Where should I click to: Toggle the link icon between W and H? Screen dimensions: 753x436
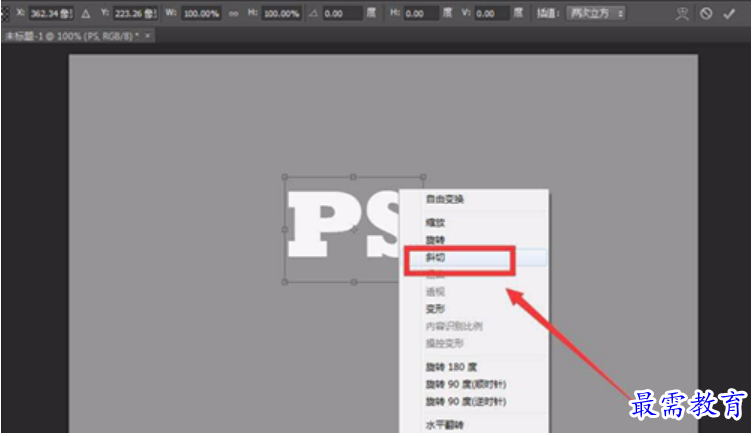tap(233, 13)
